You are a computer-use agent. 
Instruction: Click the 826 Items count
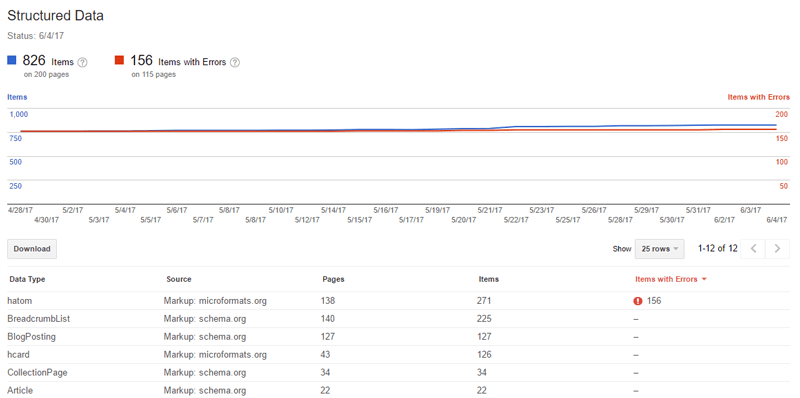pos(34,61)
